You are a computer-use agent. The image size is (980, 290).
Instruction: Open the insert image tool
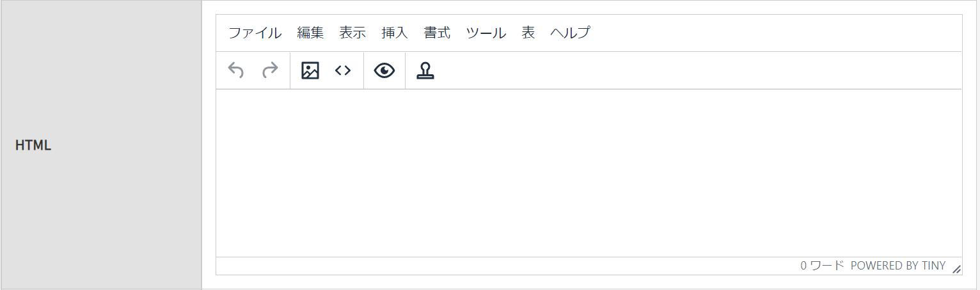point(310,70)
